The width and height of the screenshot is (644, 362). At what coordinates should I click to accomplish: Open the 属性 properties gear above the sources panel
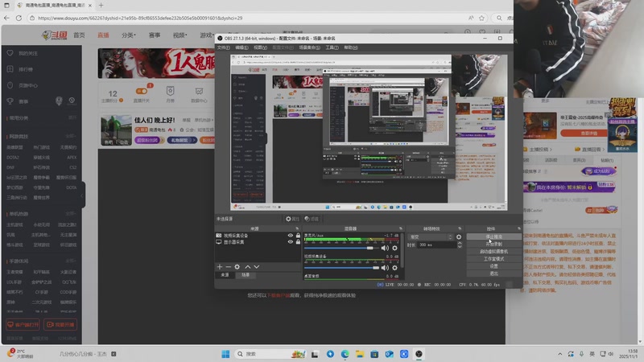point(292,219)
